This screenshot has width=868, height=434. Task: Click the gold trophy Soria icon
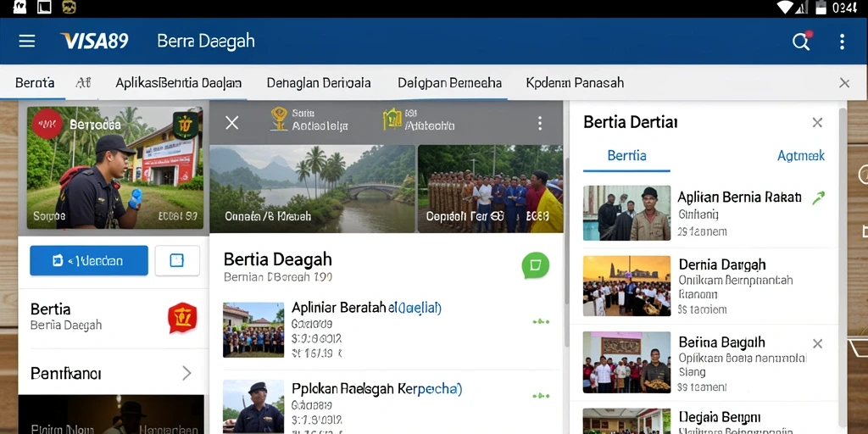[x=279, y=119]
